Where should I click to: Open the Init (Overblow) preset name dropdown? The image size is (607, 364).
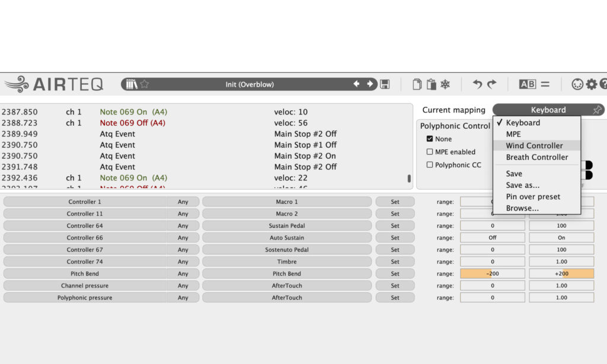click(x=250, y=84)
